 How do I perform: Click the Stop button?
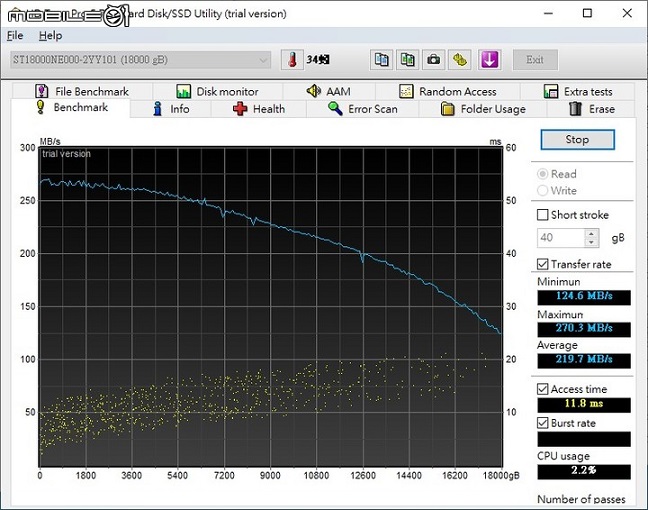coord(577,140)
